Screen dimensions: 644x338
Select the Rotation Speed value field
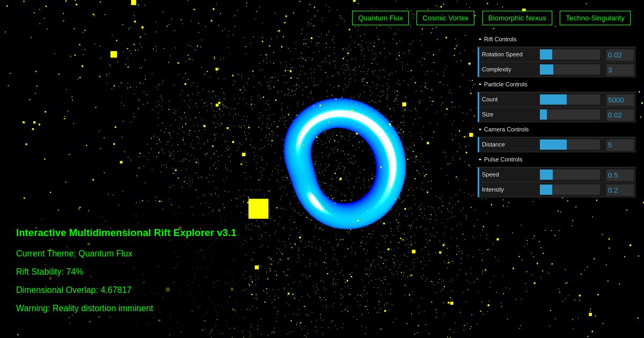pos(620,54)
